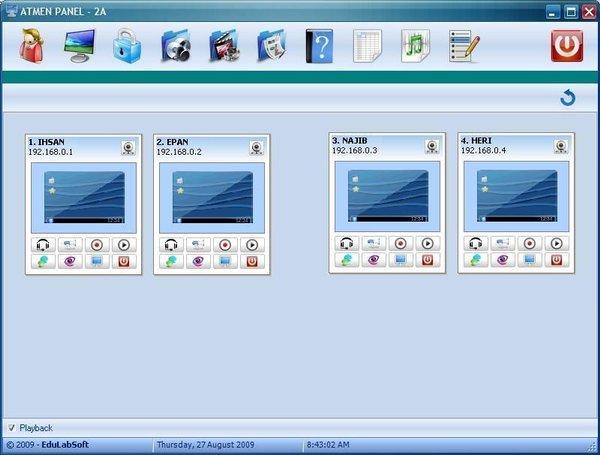
Task: Click the checklist with pencil icon
Action: [x=464, y=46]
